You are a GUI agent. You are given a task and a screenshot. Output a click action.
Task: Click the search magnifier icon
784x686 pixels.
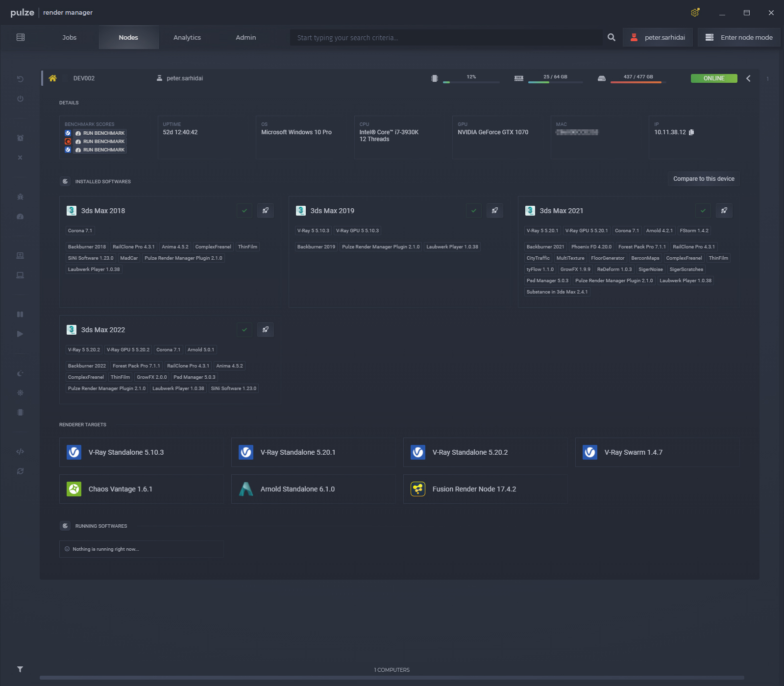pos(612,37)
